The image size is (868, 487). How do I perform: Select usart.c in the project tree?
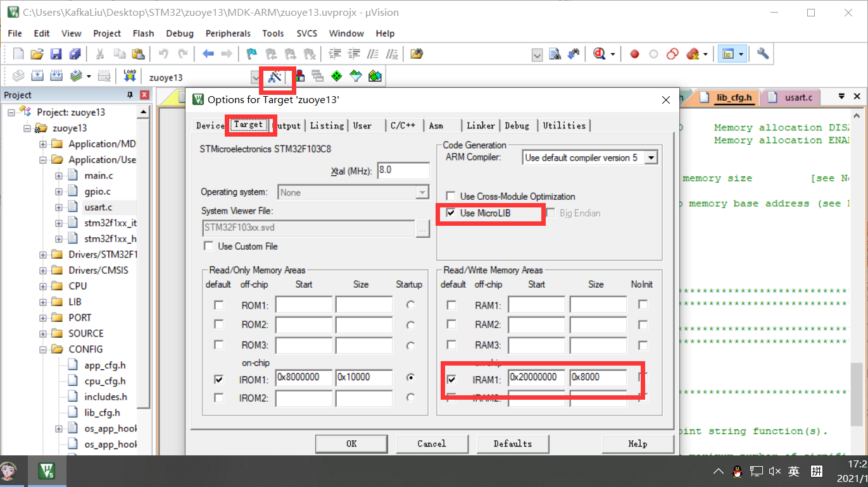click(98, 207)
